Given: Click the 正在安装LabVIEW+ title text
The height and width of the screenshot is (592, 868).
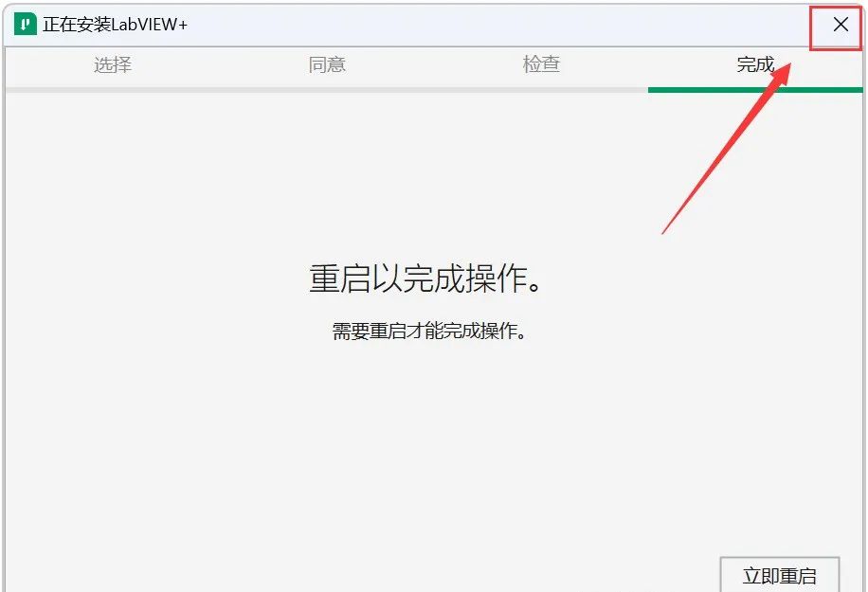Looking at the screenshot, I should [x=116, y=25].
